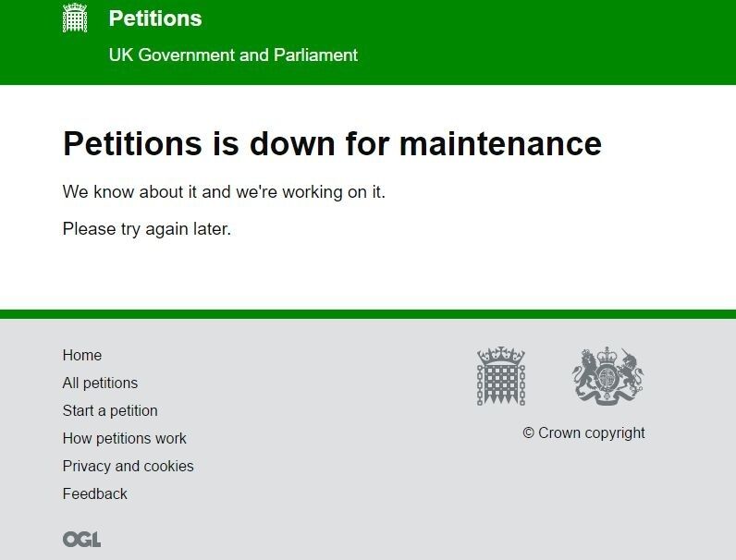Click the word Petitions in the main heading
The image size is (736, 560).
coord(132,144)
